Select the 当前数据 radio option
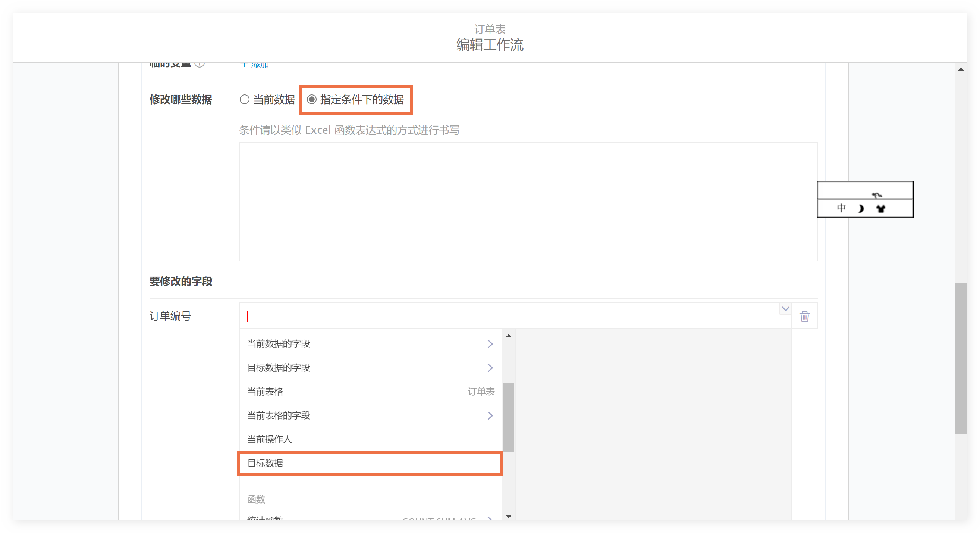Screen dimensions: 980x533 (x=245, y=100)
